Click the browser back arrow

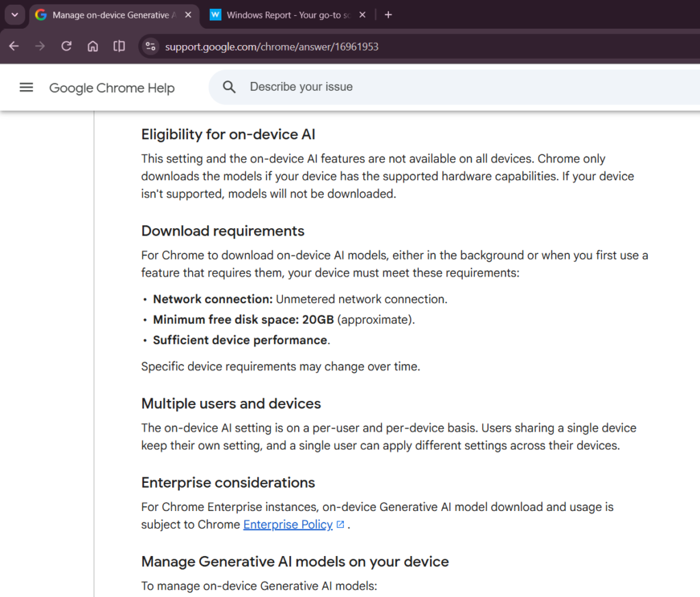[14, 46]
